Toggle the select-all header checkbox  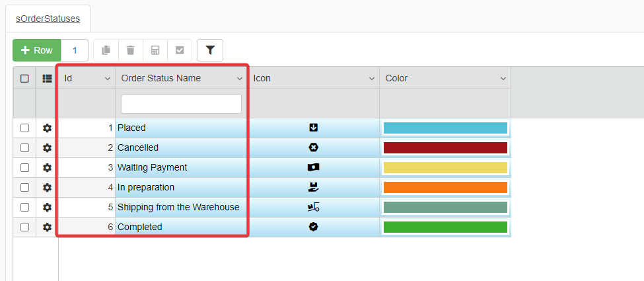pos(24,78)
